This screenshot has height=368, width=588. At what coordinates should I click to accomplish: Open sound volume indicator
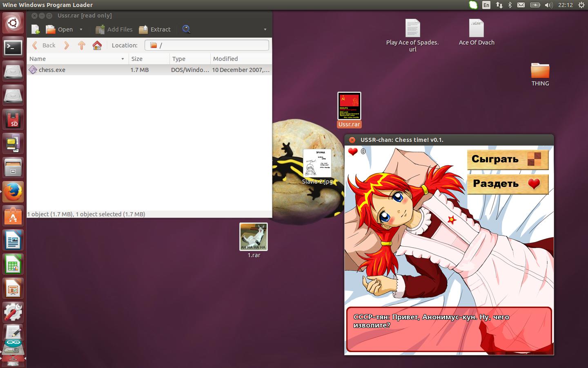pyautogui.click(x=548, y=5)
